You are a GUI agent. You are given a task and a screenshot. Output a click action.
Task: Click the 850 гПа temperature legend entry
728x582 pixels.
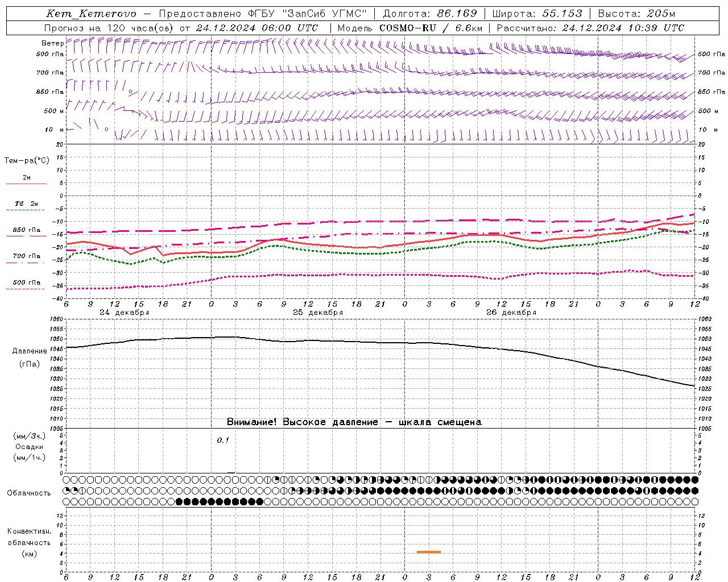26,230
